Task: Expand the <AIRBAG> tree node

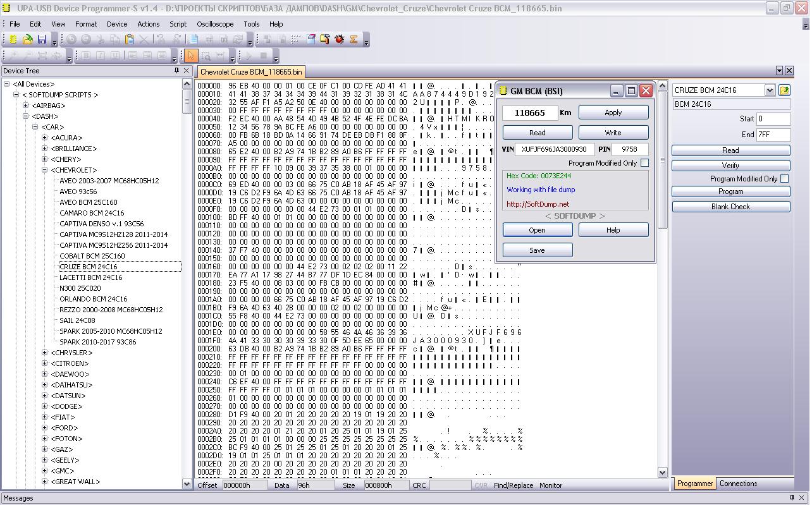Action: [26, 106]
